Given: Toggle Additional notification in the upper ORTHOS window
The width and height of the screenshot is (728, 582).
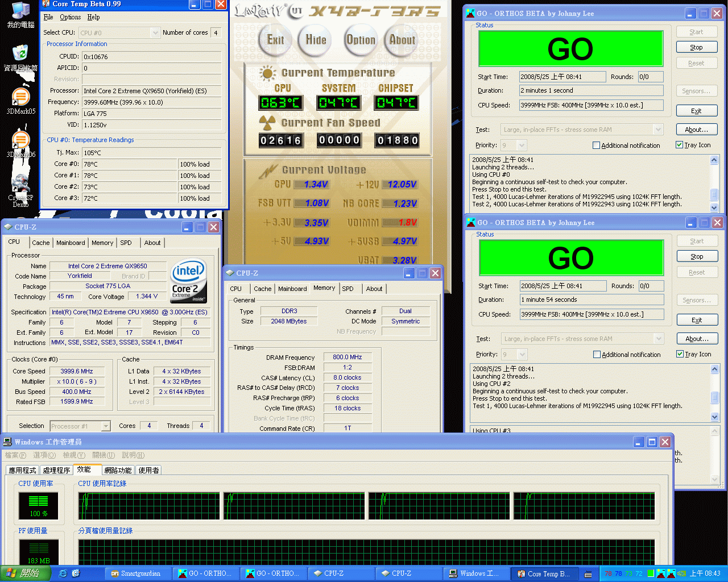Looking at the screenshot, I should click(x=596, y=145).
